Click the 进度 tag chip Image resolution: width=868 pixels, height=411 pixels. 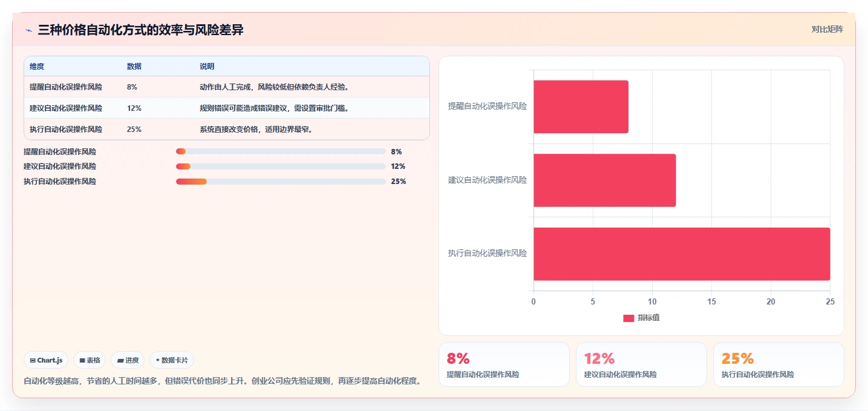(x=128, y=360)
